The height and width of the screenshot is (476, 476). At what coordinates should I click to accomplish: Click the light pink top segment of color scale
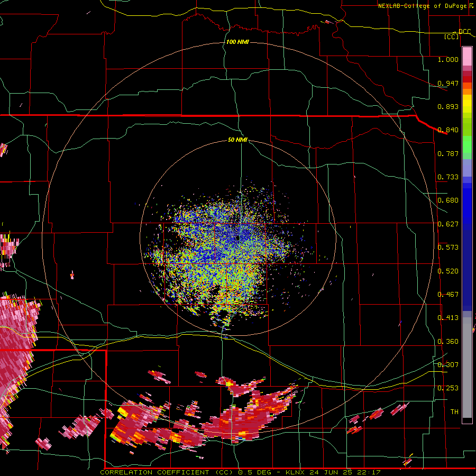click(x=467, y=56)
